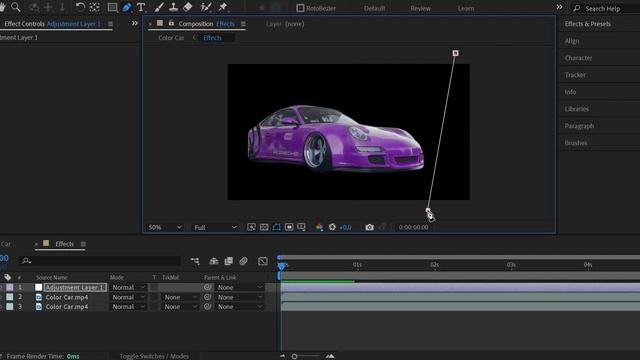Open Parent dropdown for layer 2
The height and width of the screenshot is (360, 640).
(240, 297)
